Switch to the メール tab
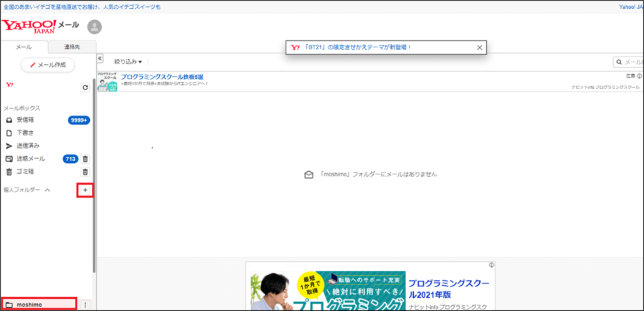 [24, 47]
